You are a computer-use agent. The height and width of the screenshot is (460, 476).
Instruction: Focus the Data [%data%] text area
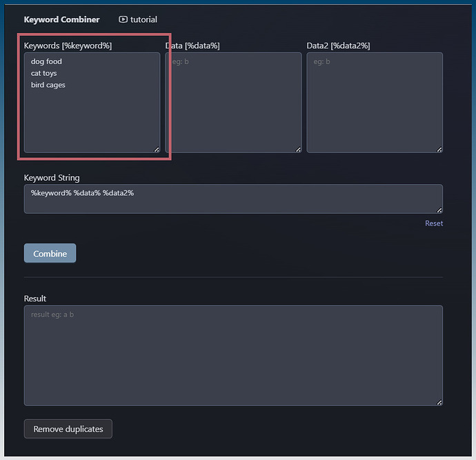[233, 103]
